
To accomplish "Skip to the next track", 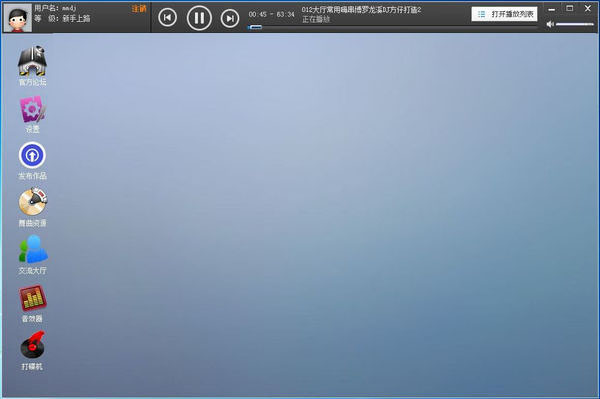I will pyautogui.click(x=230, y=18).
